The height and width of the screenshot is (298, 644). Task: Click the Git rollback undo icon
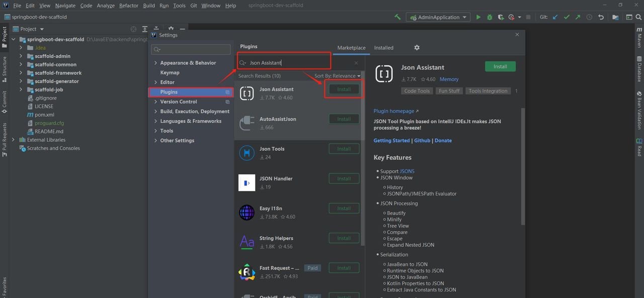click(601, 17)
